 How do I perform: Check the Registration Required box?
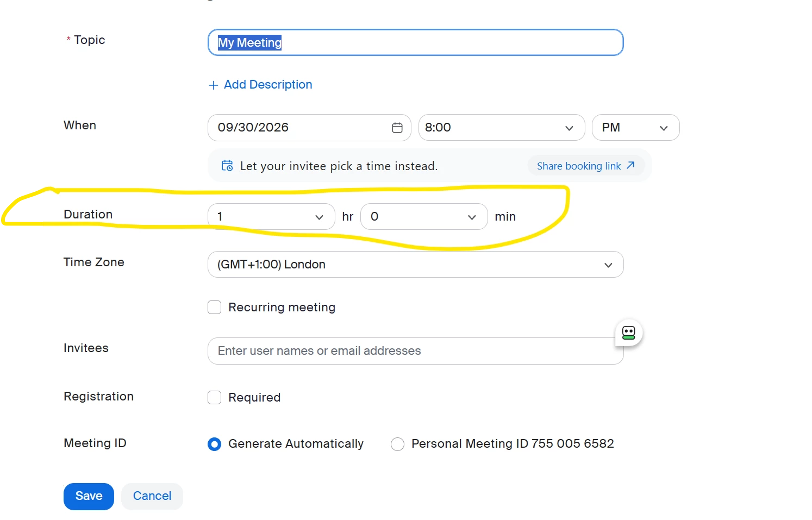(x=215, y=398)
